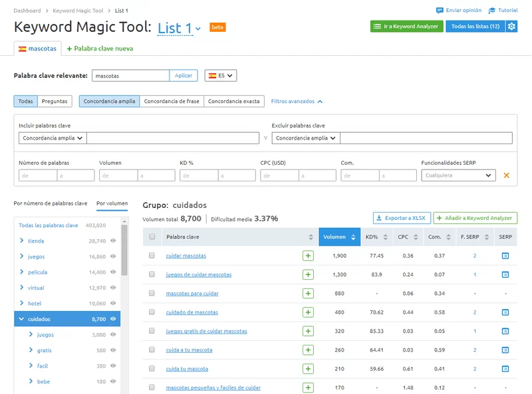Export results with Exportar a XLSX
Screen dimensions: 532x394
(x=402, y=218)
